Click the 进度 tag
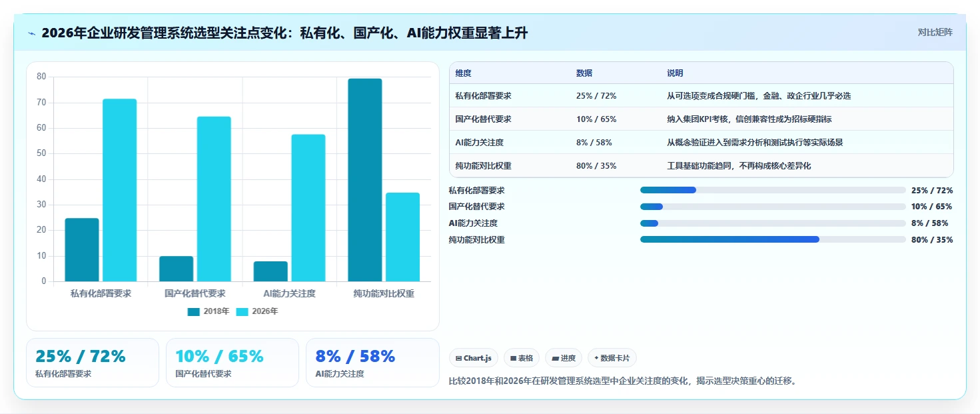 click(564, 358)
